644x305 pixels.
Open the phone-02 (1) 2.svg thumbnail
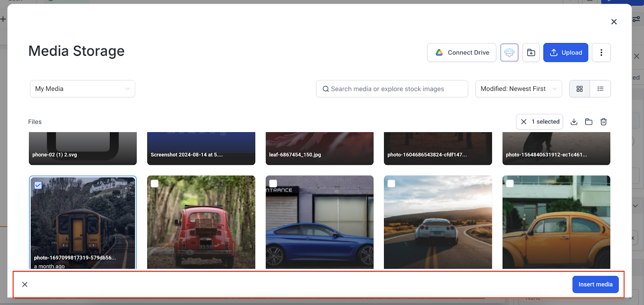83,148
